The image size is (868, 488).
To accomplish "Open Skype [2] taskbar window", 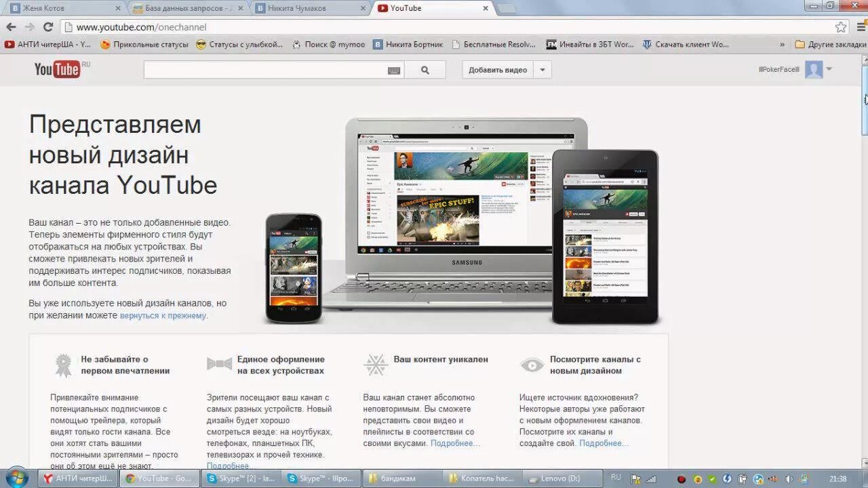I will click(241, 479).
